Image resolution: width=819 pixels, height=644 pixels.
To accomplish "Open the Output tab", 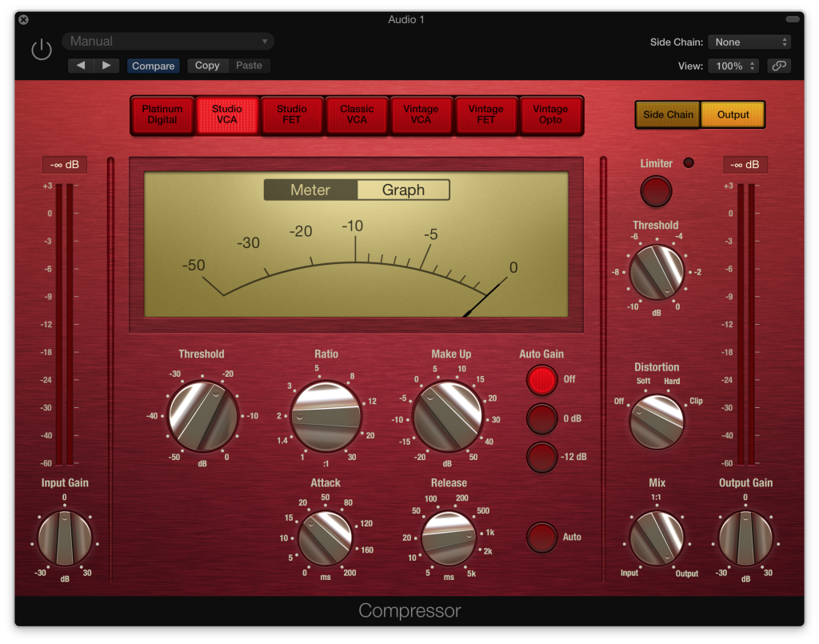I will [733, 114].
